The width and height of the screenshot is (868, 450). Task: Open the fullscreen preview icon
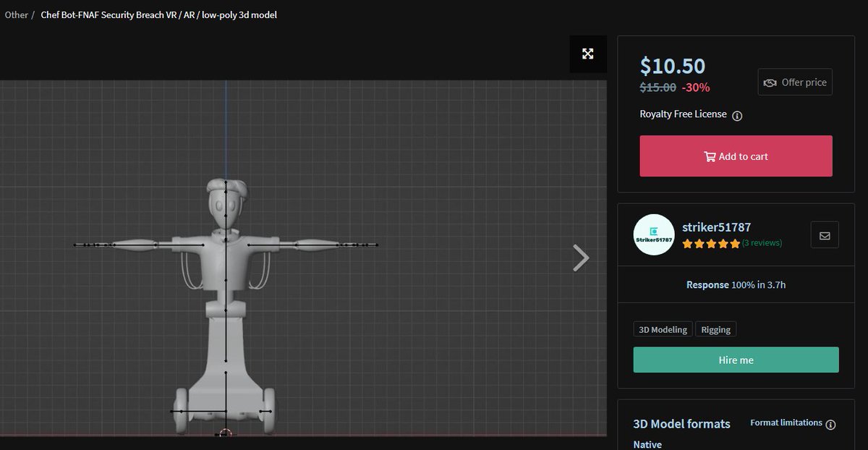point(588,54)
